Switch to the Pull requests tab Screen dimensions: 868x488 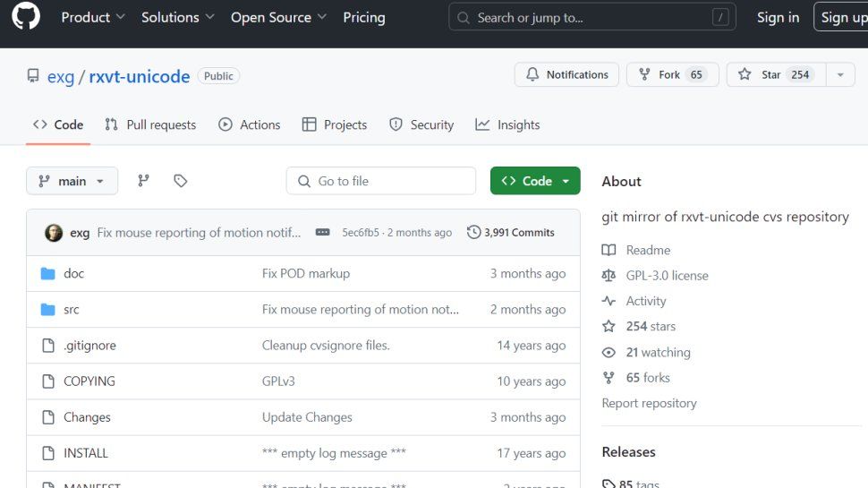pos(150,125)
